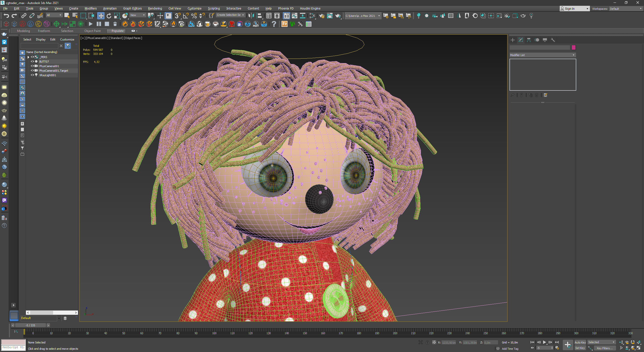The width and height of the screenshot is (644, 352).
Task: Toggle Percent Snap icon
Action: click(194, 16)
